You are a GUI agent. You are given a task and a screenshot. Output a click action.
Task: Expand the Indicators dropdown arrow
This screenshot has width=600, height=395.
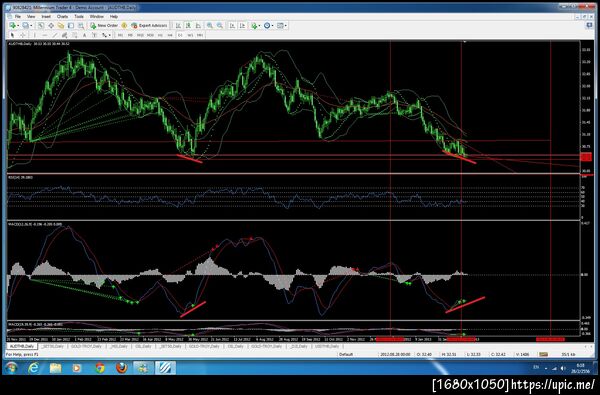(x=259, y=26)
